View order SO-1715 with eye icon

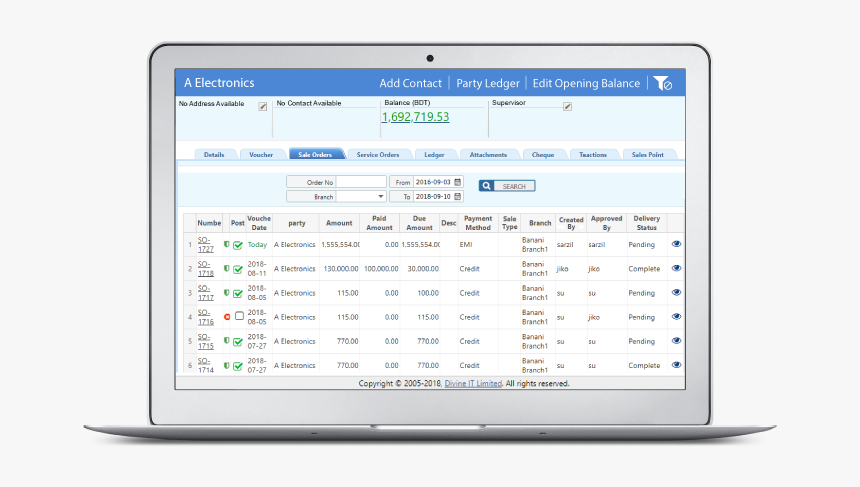pos(676,341)
